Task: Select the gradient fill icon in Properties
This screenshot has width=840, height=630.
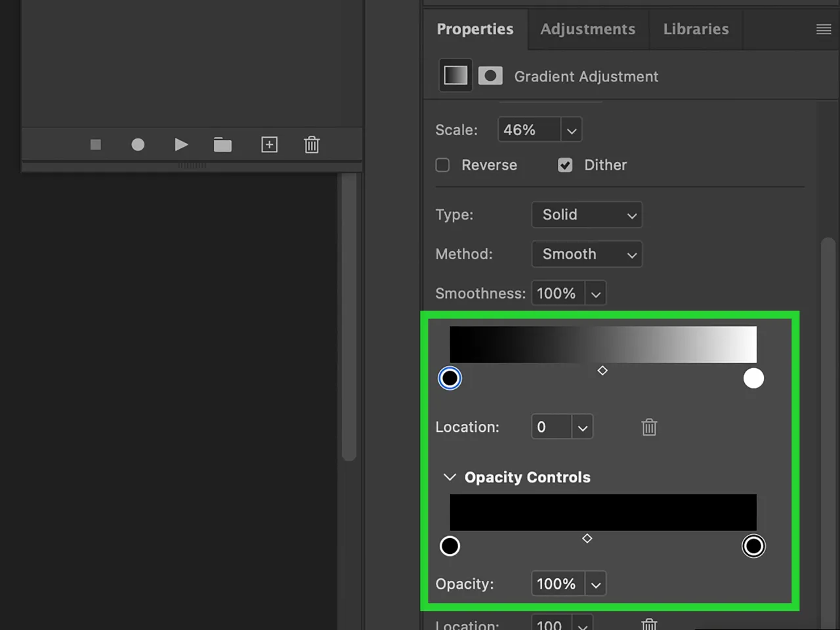Action: pyautogui.click(x=455, y=75)
